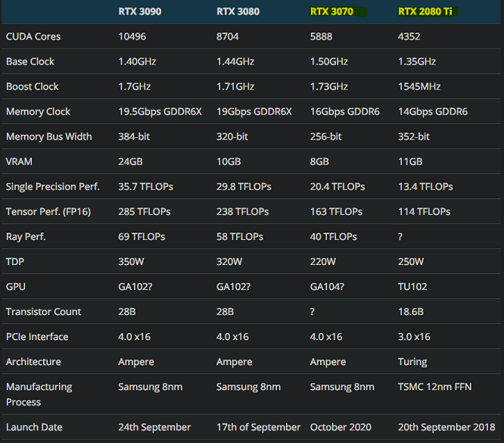
Task: Click the 29.8 TFLOPs cell
Action: coord(244,186)
